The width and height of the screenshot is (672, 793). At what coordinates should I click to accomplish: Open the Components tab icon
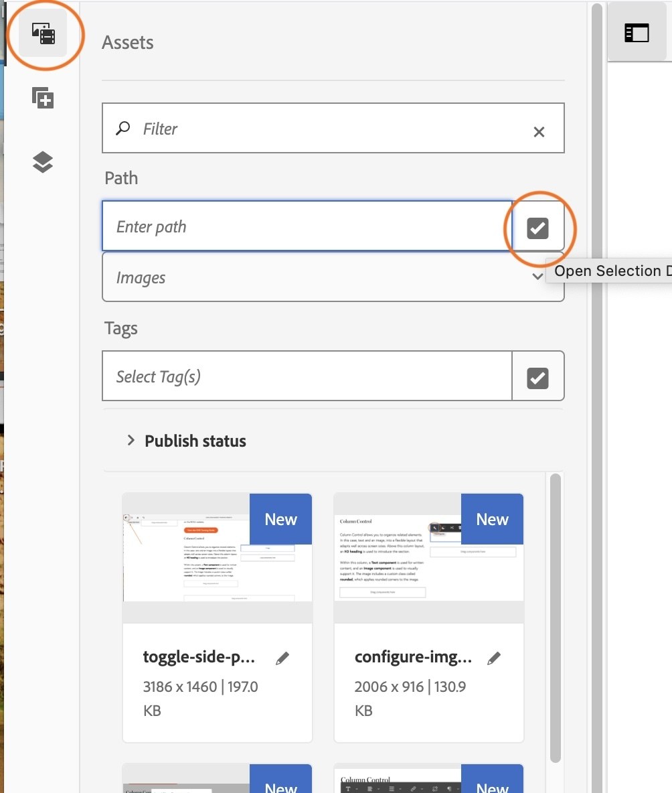pos(43,98)
